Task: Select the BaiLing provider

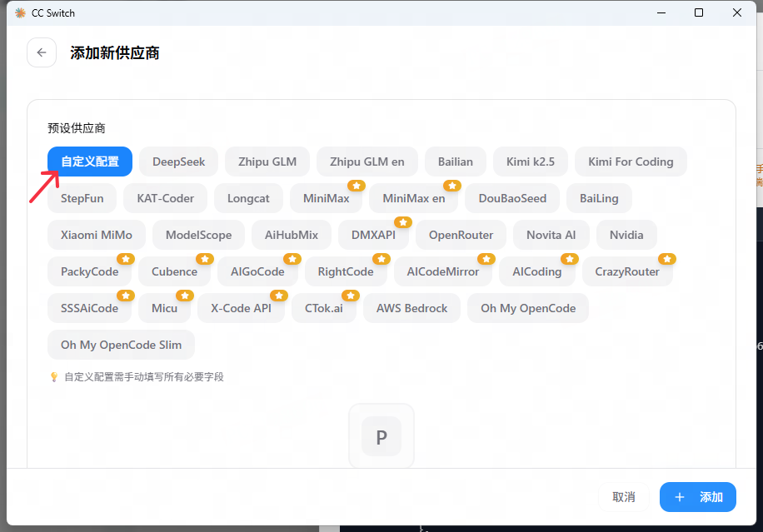Action: coord(599,198)
